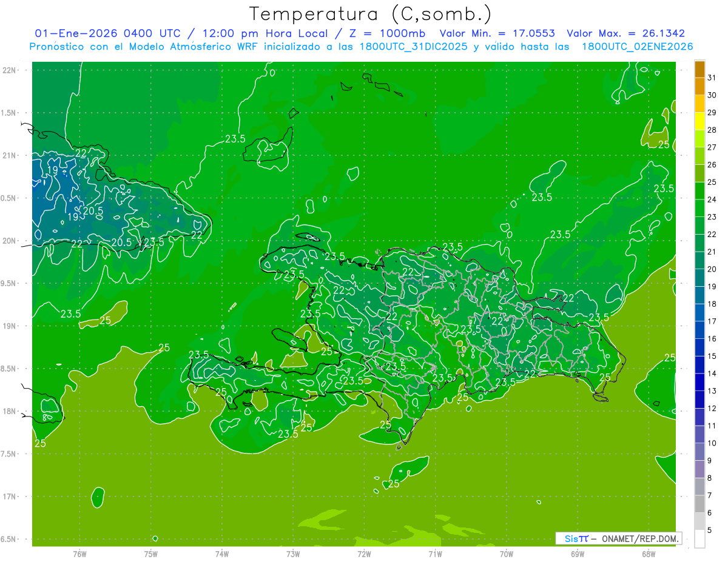Click longitude axis label 70W
This screenshot has width=728, height=562.
pyautogui.click(x=506, y=554)
